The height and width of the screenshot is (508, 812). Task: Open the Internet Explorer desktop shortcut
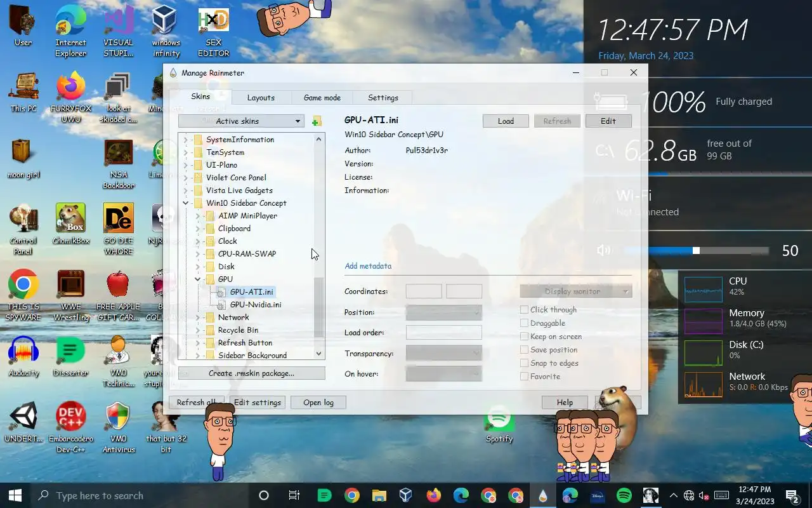(x=70, y=32)
